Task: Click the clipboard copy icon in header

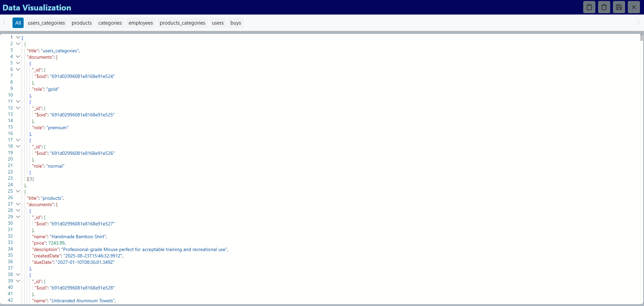Action: tap(589, 7)
